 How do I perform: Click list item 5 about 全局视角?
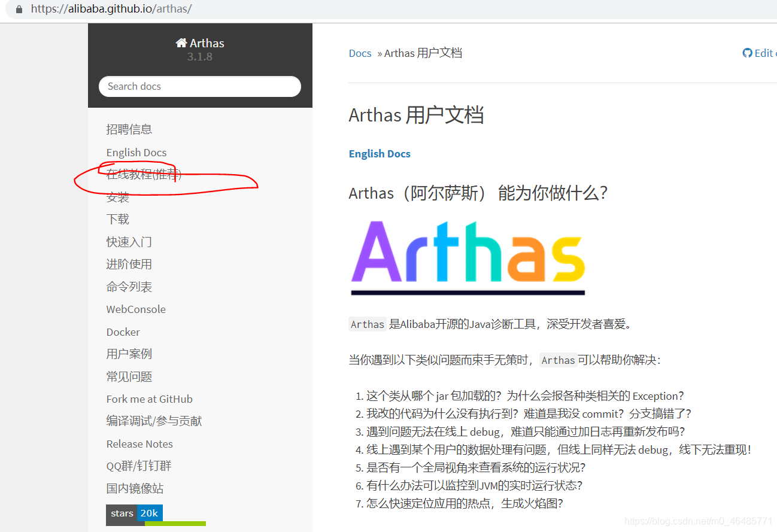[476, 467]
